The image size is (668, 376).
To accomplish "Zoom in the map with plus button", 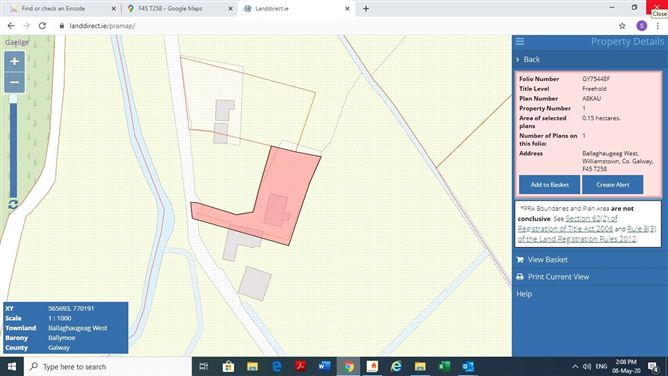I will pyautogui.click(x=14, y=62).
